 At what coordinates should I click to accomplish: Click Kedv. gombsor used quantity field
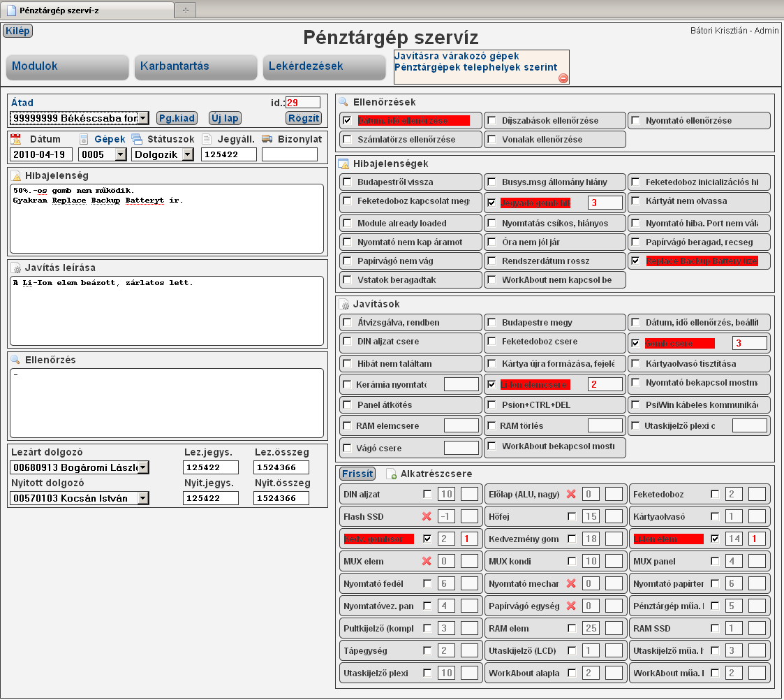[469, 539]
